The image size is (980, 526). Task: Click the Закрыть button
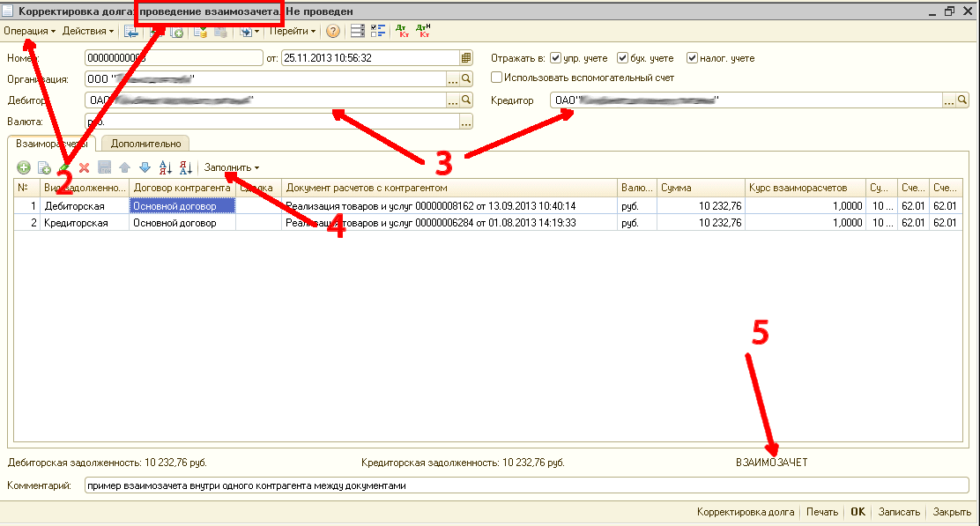click(x=952, y=512)
